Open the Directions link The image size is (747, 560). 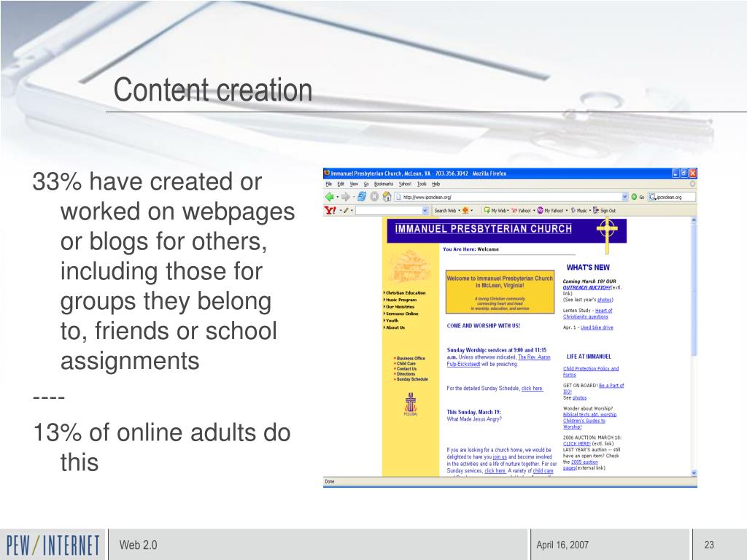point(406,374)
